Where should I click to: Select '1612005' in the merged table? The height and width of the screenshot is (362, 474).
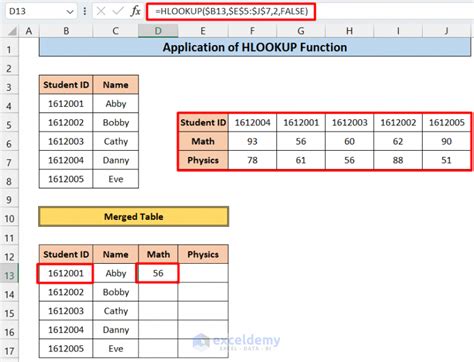66,349
